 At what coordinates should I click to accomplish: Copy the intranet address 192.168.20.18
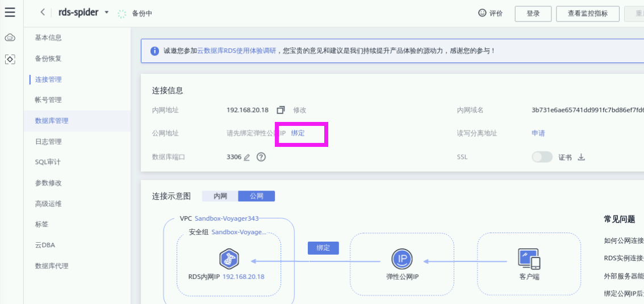pyautogui.click(x=281, y=111)
